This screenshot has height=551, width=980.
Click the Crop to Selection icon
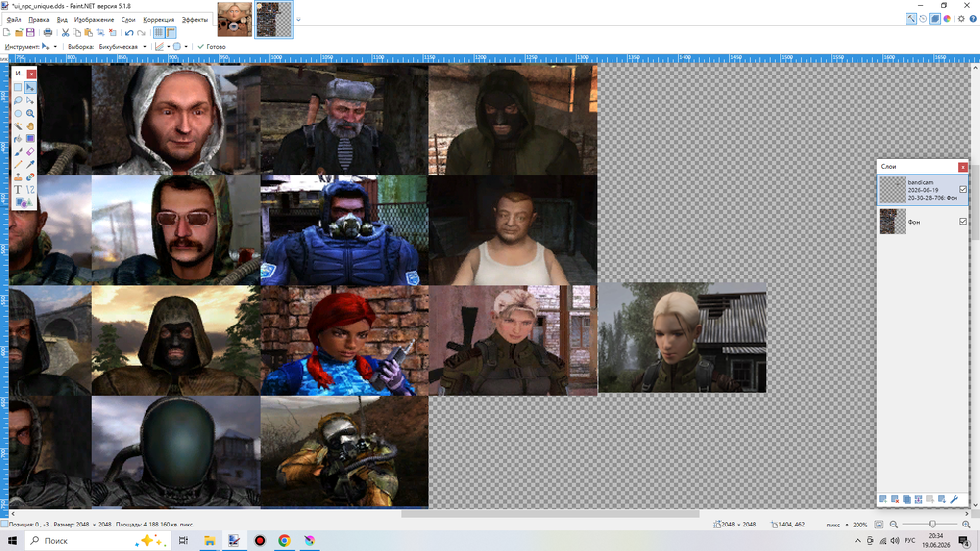pyautogui.click(x=101, y=32)
